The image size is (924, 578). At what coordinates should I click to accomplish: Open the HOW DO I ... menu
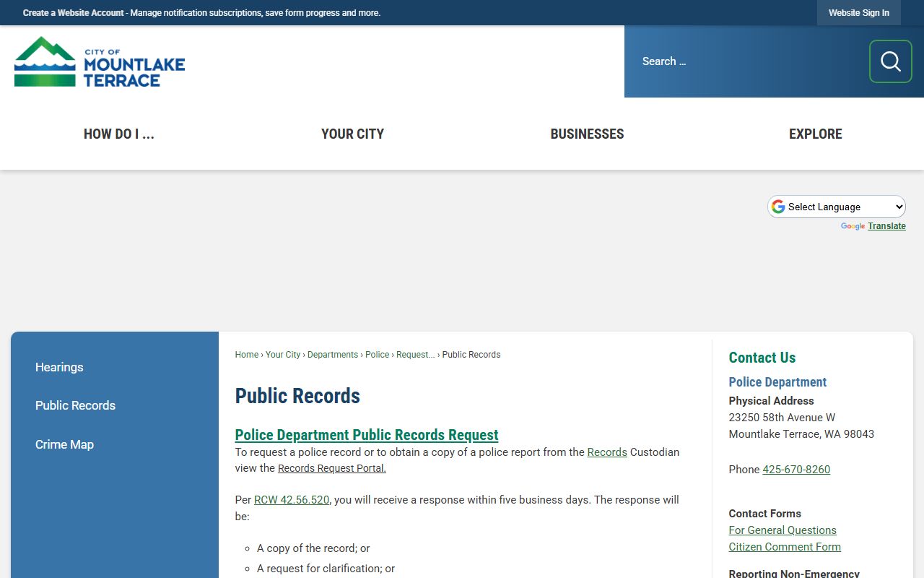[x=119, y=134]
